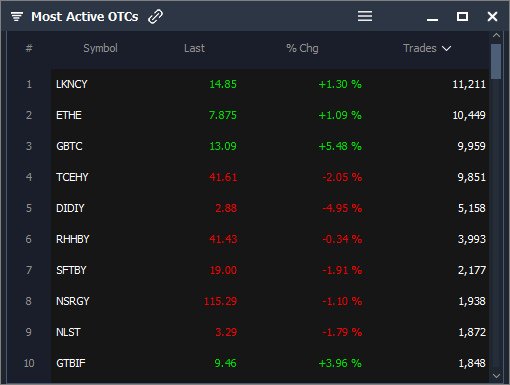The width and height of the screenshot is (510, 385).
Task: Toggle sort arrow next to Trades header
Action: (x=446, y=49)
